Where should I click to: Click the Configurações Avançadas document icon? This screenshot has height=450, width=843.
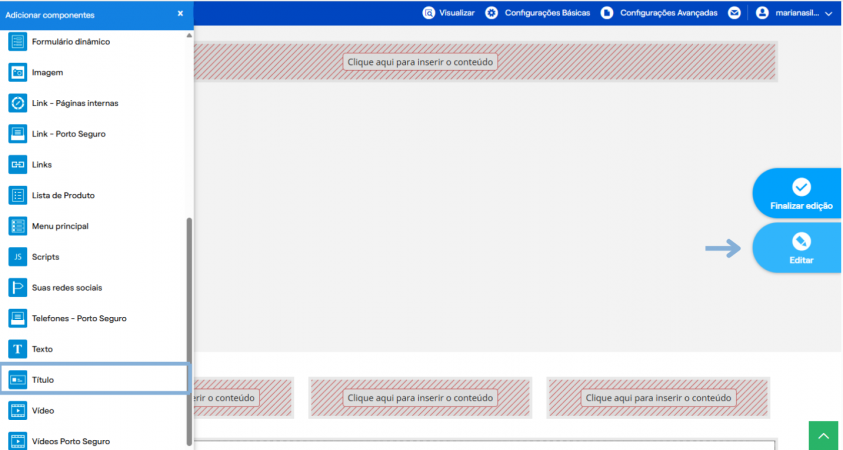[x=607, y=13]
